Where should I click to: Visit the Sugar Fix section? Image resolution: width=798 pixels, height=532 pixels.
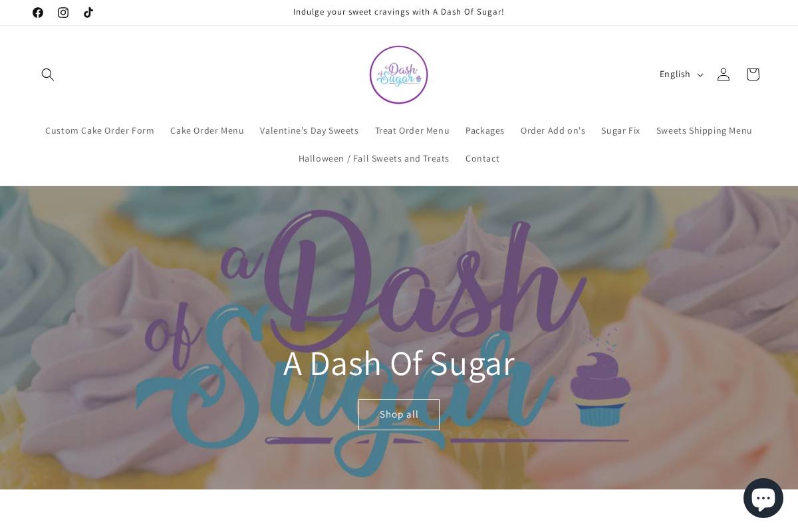point(620,130)
